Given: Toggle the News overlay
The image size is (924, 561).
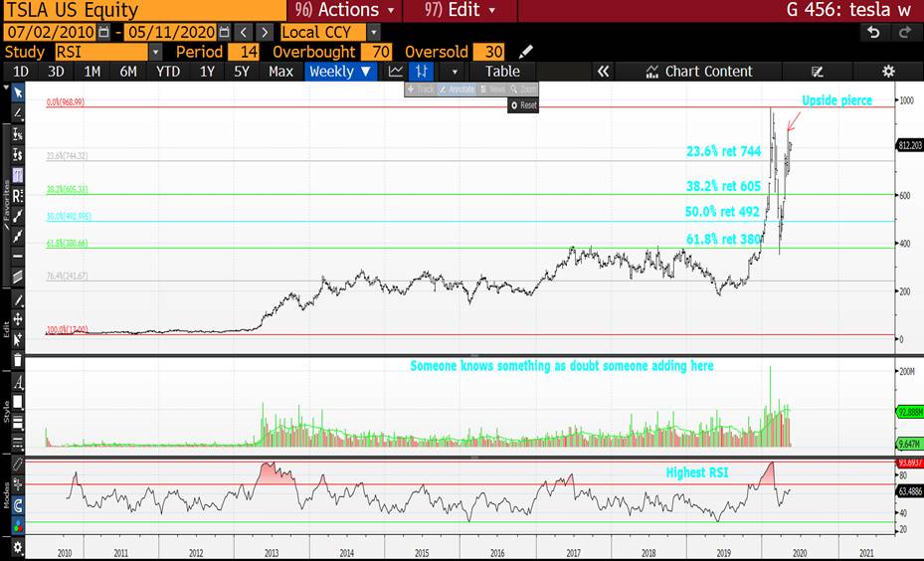Looking at the screenshot, I should pos(492,89).
